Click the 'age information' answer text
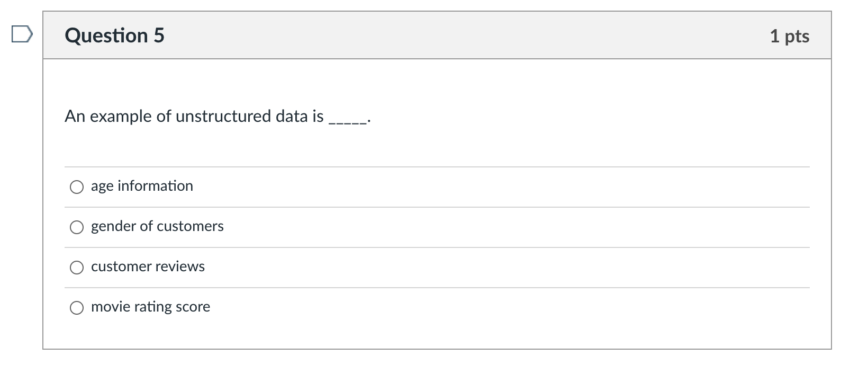The height and width of the screenshot is (373, 868). tap(142, 186)
